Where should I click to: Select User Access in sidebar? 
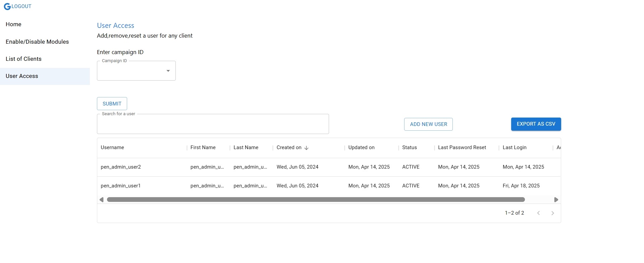pos(22,76)
